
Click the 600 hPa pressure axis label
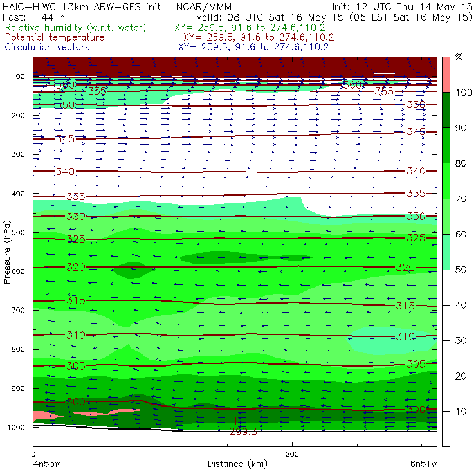[x=18, y=271]
